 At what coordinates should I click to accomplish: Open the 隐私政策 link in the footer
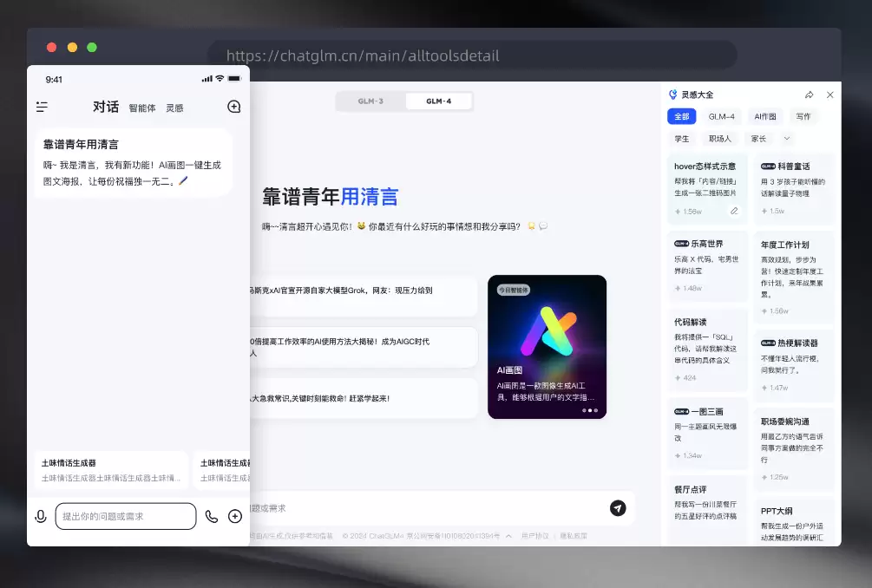click(x=574, y=533)
